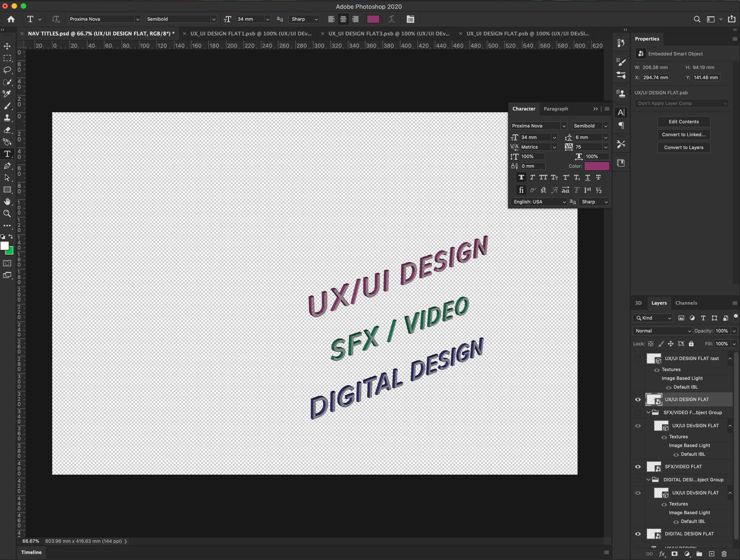Switch to the Channels tab
Screen dimensions: 740x560
(686, 303)
